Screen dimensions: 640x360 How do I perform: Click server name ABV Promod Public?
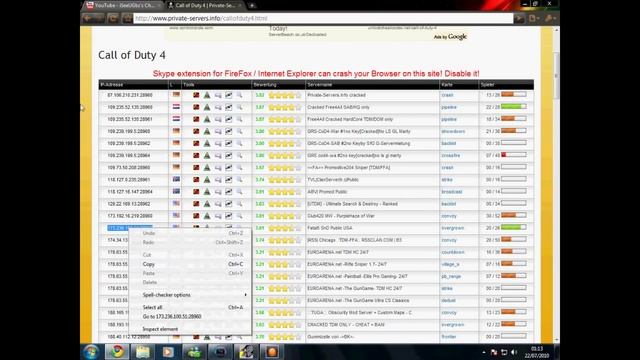pyautogui.click(x=327, y=191)
